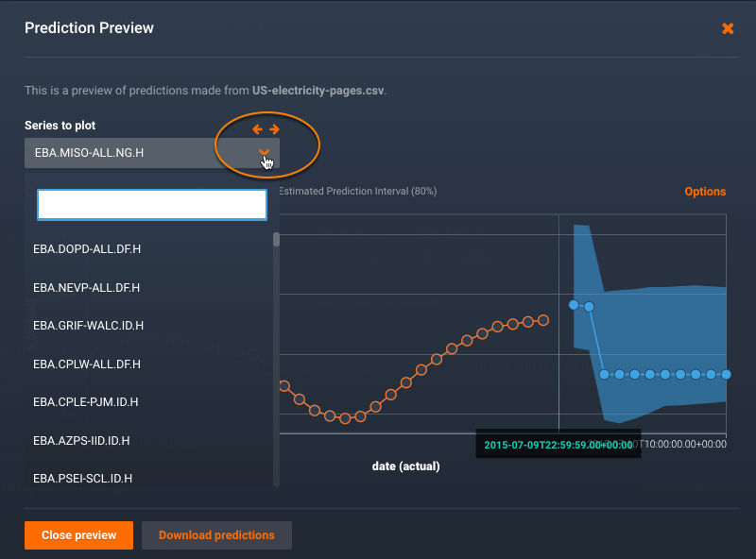Select EBA.PSEI-SCL.ID.H entry
The height and width of the screenshot is (559, 756).
click(82, 478)
